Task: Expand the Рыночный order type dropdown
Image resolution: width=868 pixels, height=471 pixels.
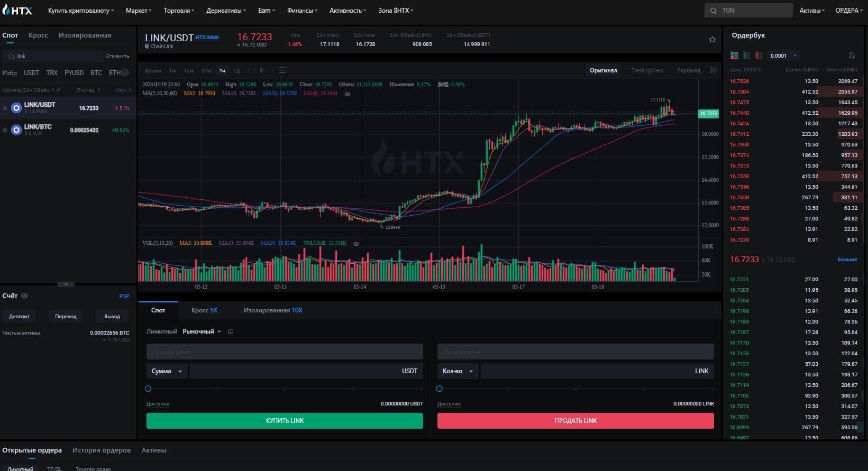Action: pos(202,331)
